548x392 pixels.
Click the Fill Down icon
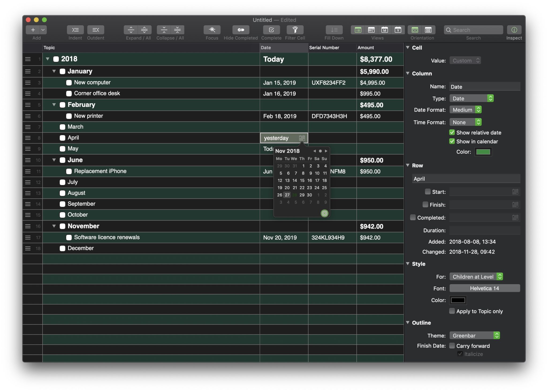click(334, 30)
